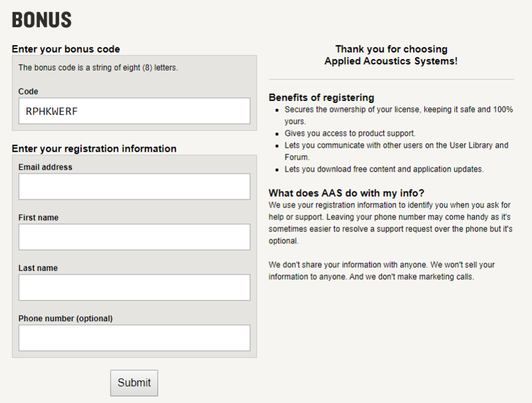
Task: Click the 'Email address' label
Action: click(x=45, y=167)
